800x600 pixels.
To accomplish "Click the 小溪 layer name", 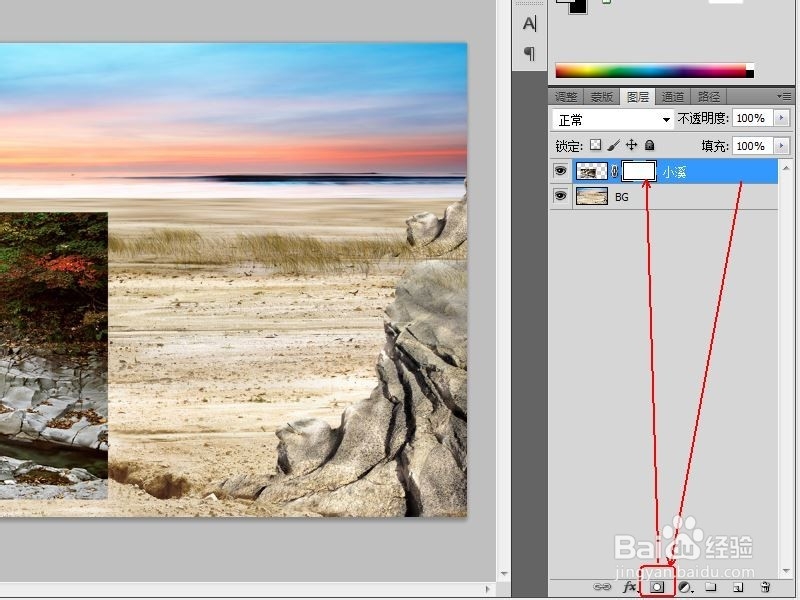I will (x=674, y=172).
